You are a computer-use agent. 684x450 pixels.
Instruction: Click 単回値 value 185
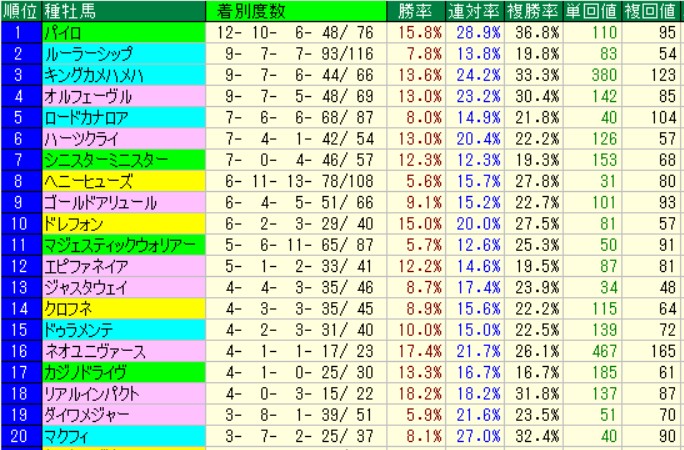pos(605,373)
